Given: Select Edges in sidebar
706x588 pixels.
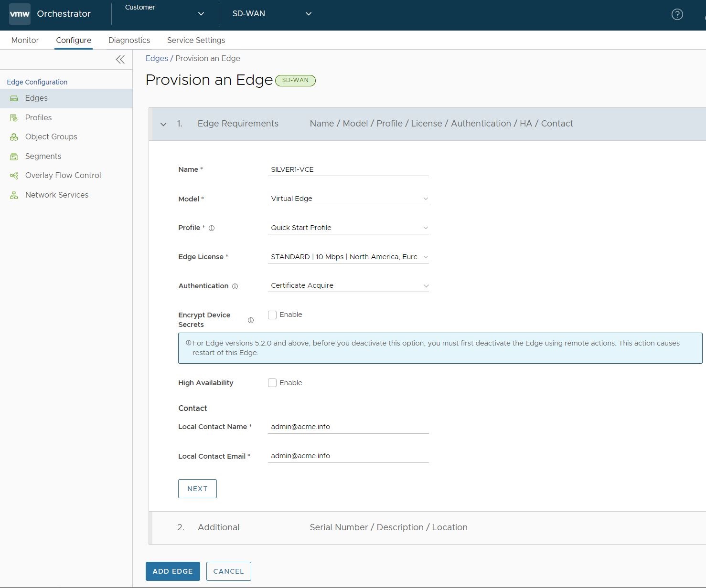Looking at the screenshot, I should [x=66, y=98].
